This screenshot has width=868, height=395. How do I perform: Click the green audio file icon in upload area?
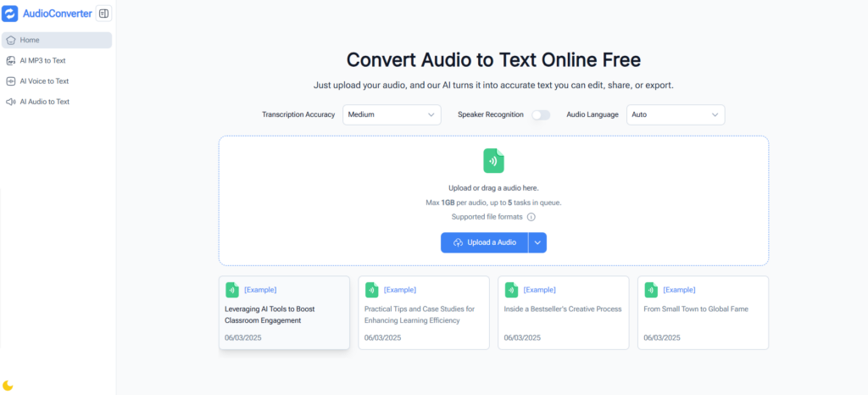(x=494, y=160)
